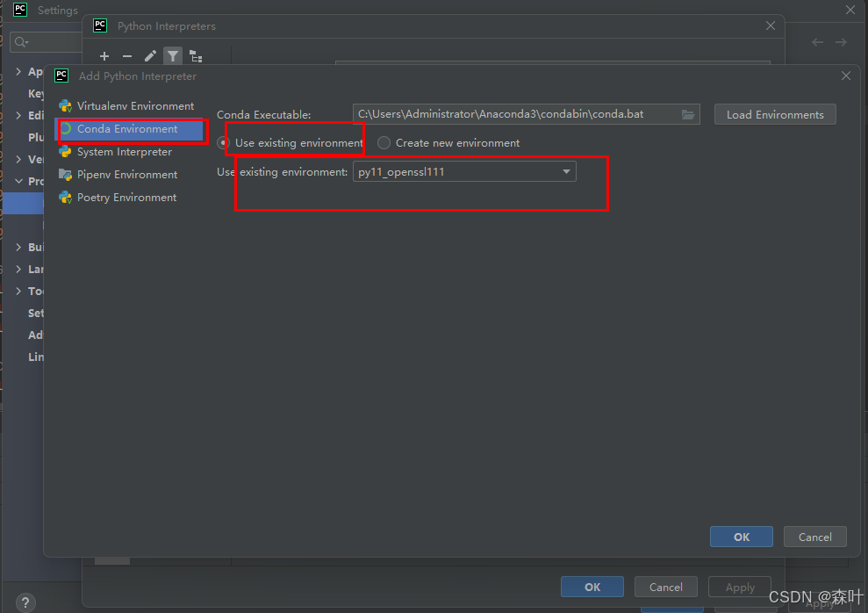The image size is (868, 613).
Task: Expand the Ap tree node in Settings
Action: pos(18,71)
